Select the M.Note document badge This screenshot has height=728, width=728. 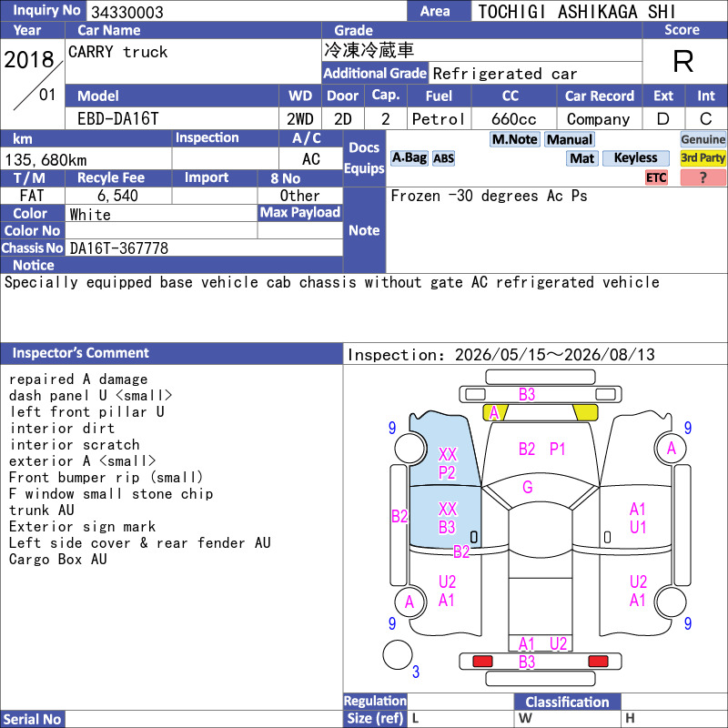click(x=514, y=139)
